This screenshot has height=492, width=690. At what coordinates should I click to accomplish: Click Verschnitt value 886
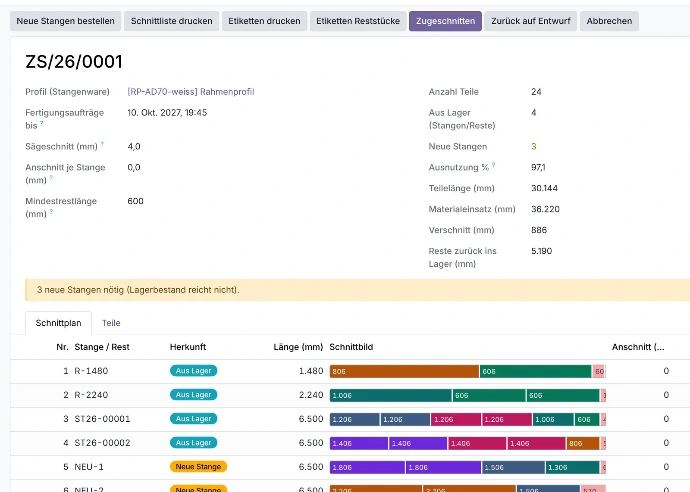[x=539, y=230]
